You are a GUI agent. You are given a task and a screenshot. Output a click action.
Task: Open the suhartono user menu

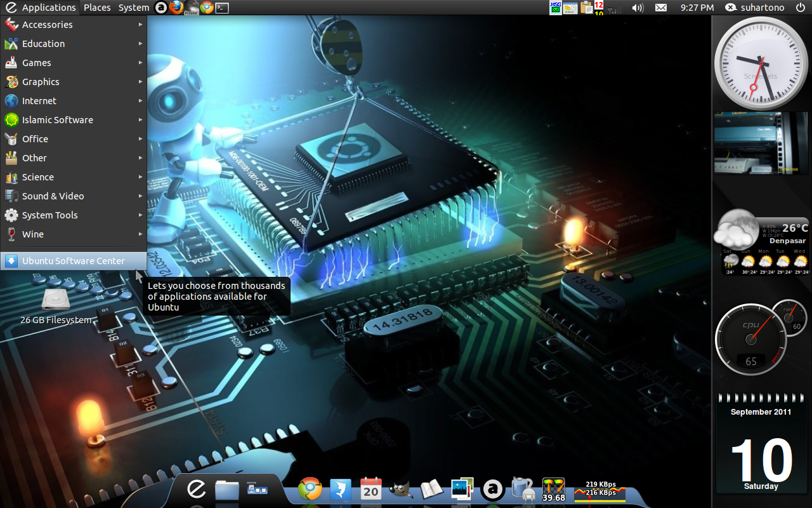click(x=755, y=8)
